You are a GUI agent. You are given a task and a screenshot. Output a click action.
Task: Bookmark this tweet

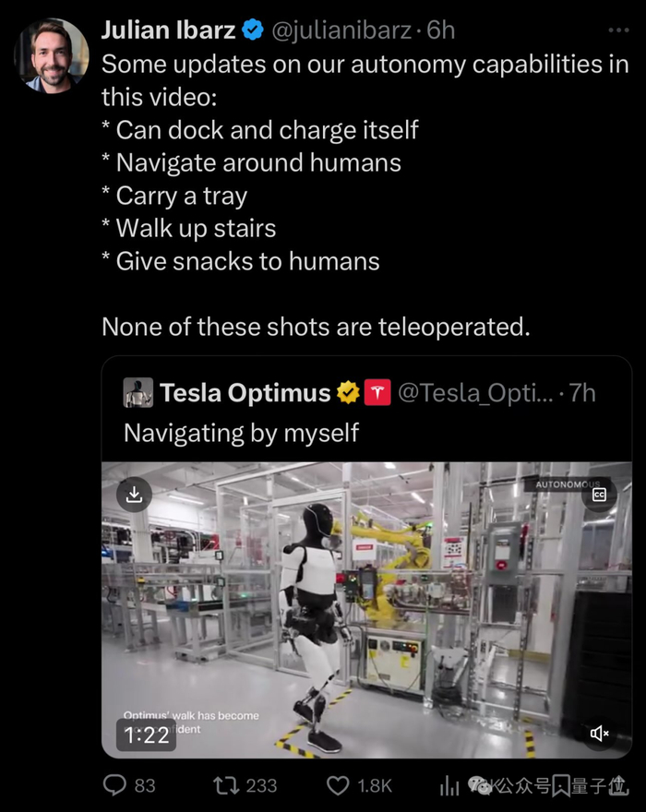[x=561, y=785]
